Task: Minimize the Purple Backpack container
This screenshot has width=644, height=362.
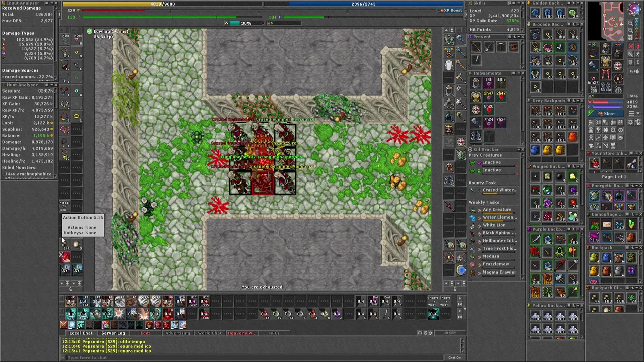Action: click(578, 229)
